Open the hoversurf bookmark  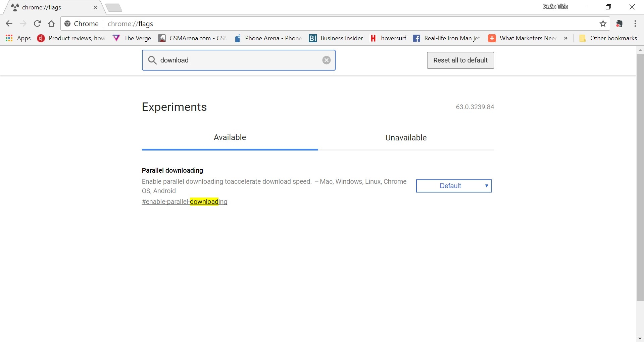[x=388, y=38]
